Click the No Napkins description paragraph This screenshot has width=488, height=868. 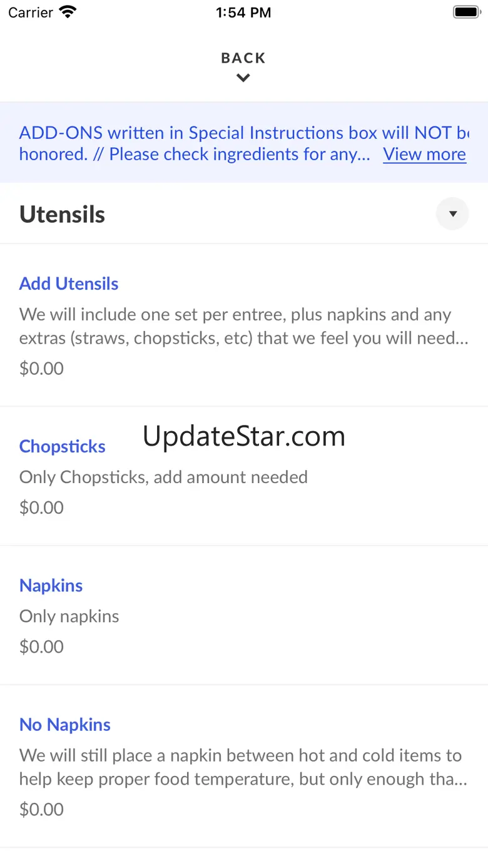coord(244,767)
